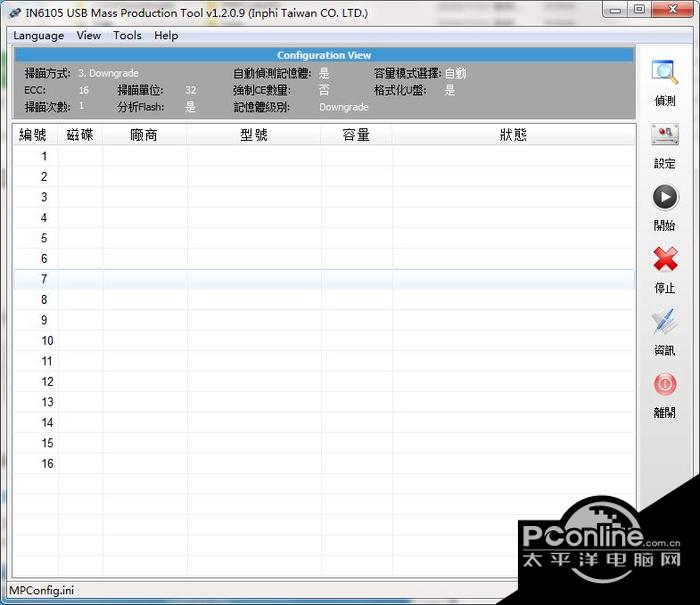
Task: Click the 偵測 detect magnifier icon
Action: (x=664, y=72)
